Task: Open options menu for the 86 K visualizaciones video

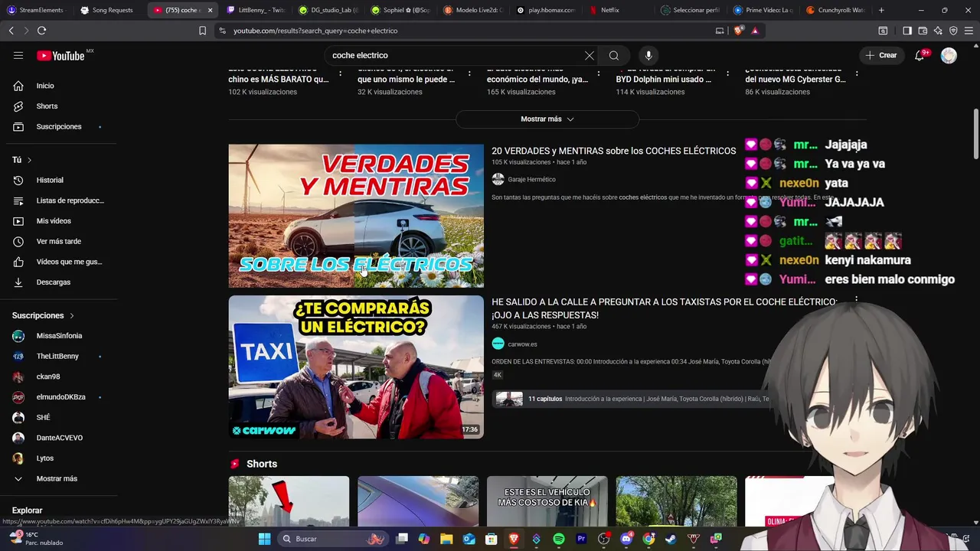Action: tap(857, 74)
